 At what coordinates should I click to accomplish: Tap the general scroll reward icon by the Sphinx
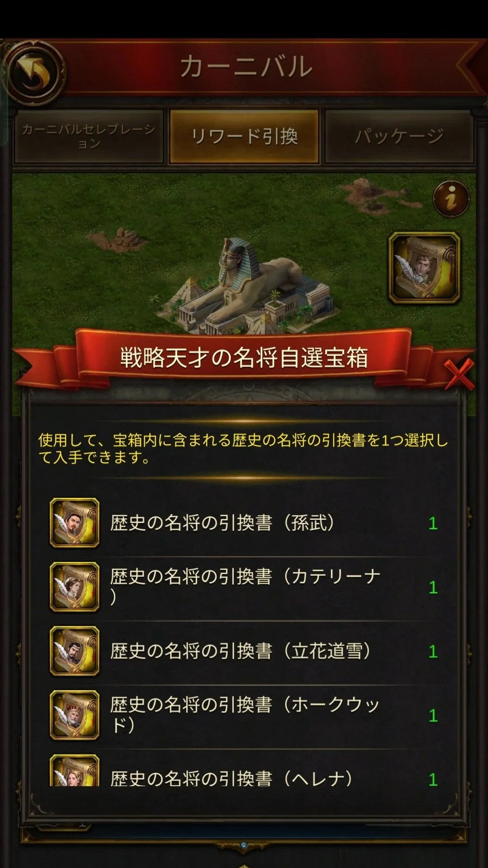(x=424, y=268)
